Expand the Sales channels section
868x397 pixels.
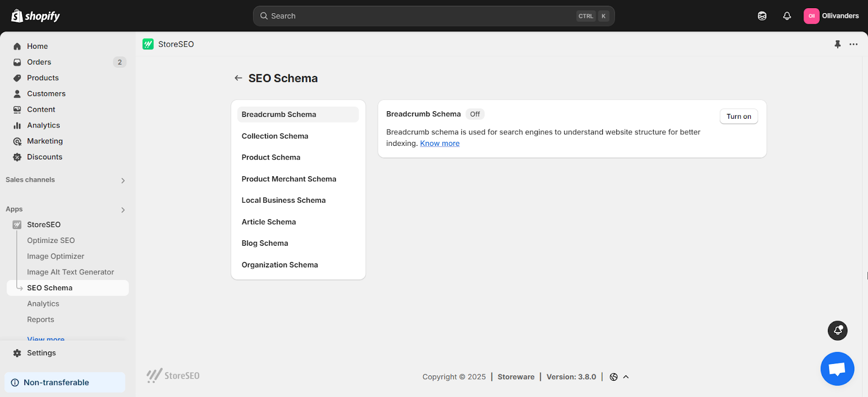coord(123,180)
